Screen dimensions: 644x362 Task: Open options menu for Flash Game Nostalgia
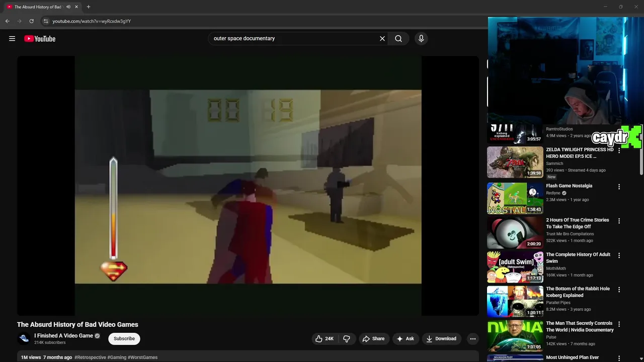click(x=619, y=187)
